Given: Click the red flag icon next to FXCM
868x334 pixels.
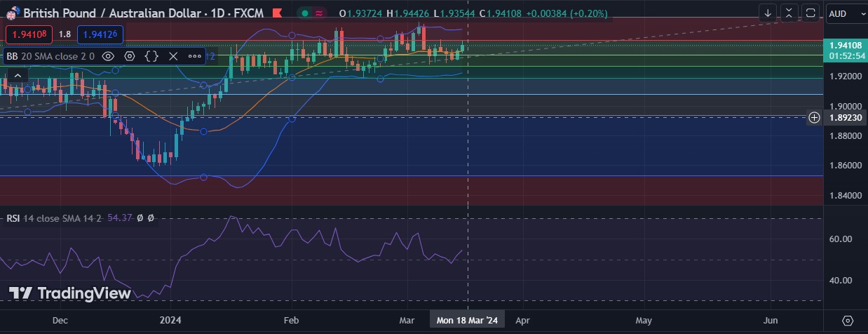Looking at the screenshot, I should pyautogui.click(x=278, y=13).
